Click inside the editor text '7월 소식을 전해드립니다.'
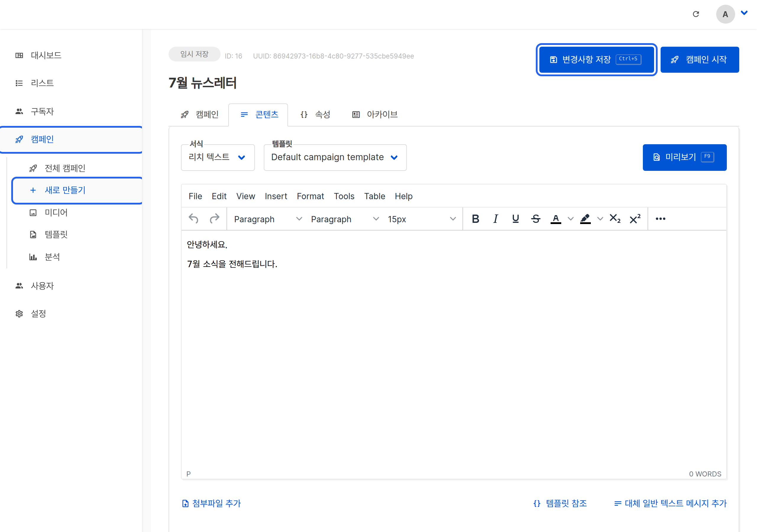The width and height of the screenshot is (757, 532). coord(232,264)
